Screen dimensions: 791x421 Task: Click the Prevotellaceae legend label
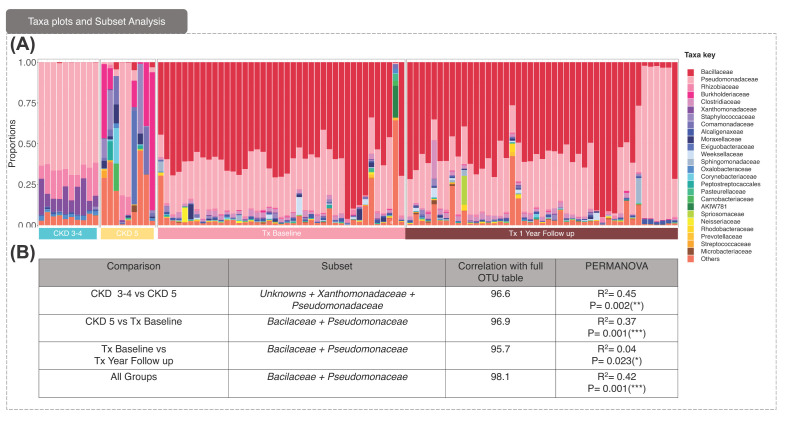pyautogui.click(x=721, y=236)
